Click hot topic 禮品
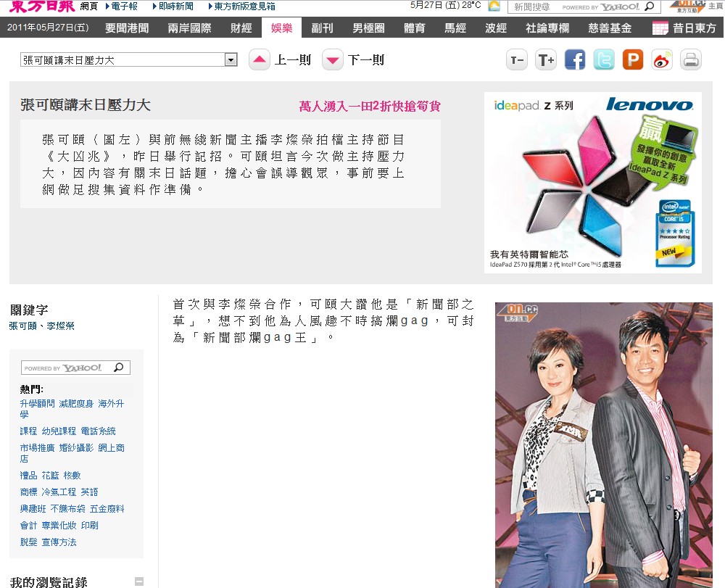The height and width of the screenshot is (588, 725). pos(29,476)
